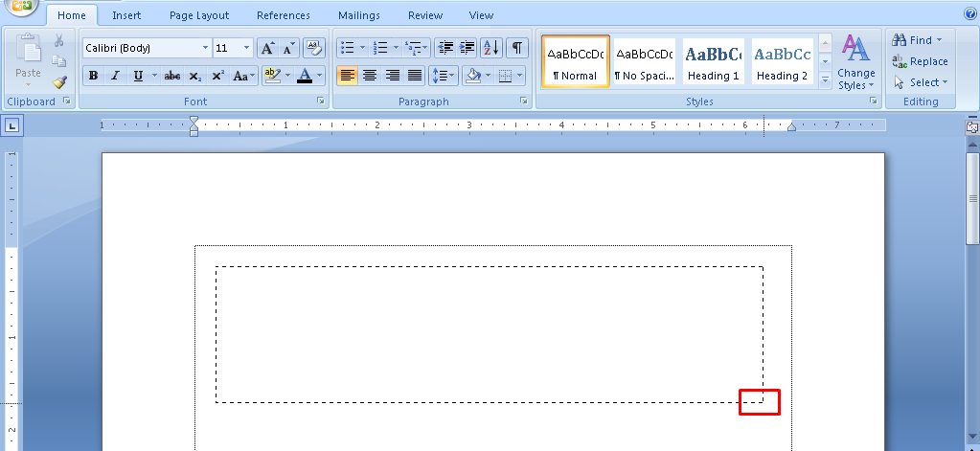Sort text with the A-Z icon

coord(491,48)
